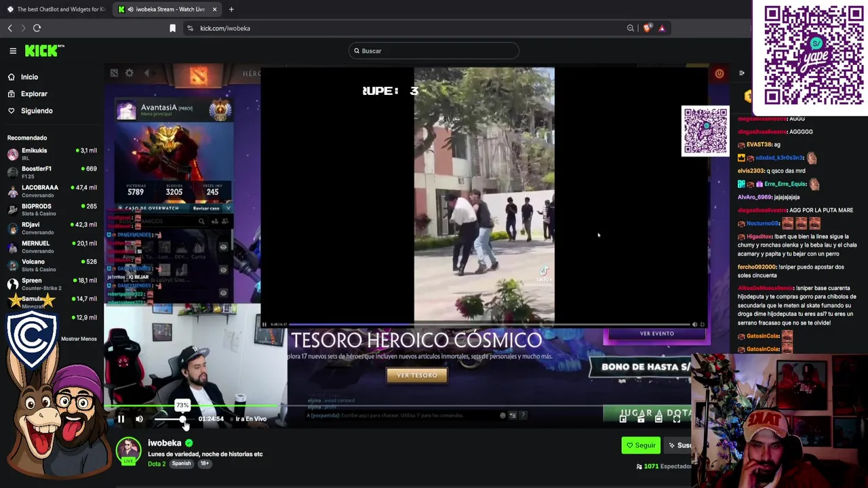Toggle theater mode in player controls
The image size is (868, 488).
point(658,419)
